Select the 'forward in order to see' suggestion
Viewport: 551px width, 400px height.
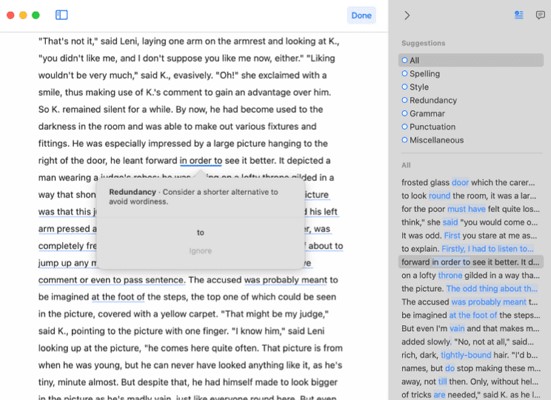[471, 262]
